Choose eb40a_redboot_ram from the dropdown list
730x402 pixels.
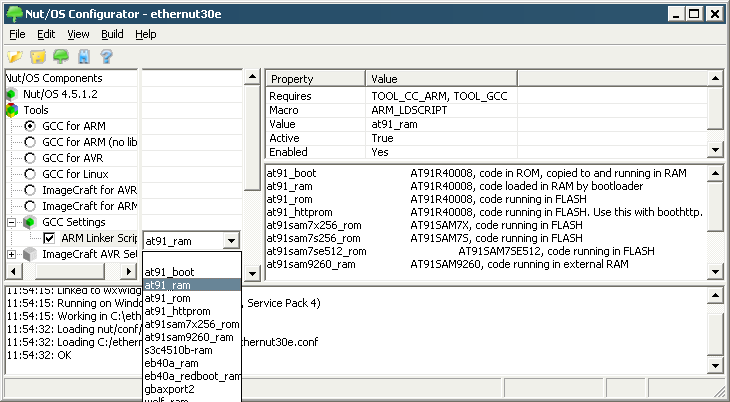192,376
